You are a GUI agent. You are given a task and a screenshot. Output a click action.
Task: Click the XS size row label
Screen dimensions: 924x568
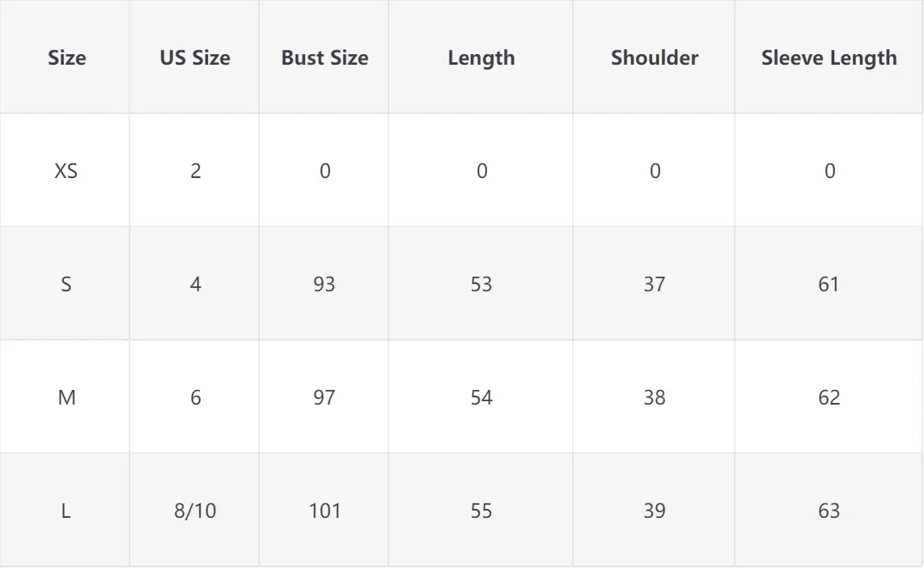point(66,171)
